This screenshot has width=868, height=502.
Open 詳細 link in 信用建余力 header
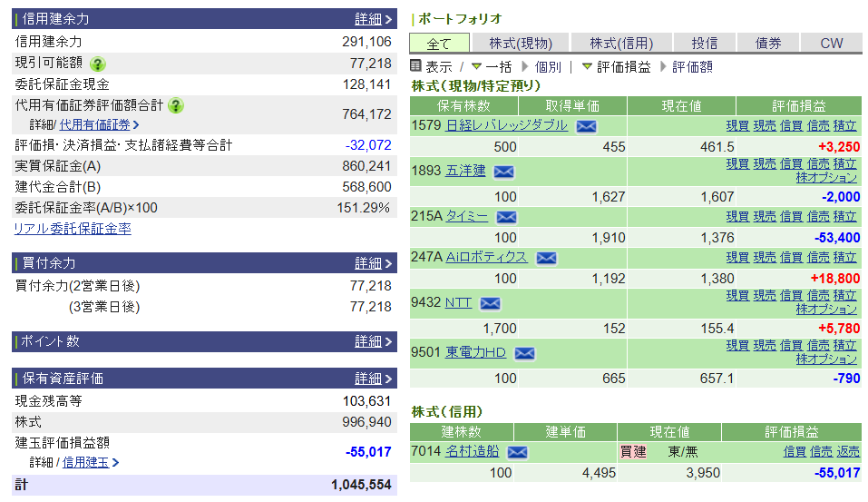(373, 19)
